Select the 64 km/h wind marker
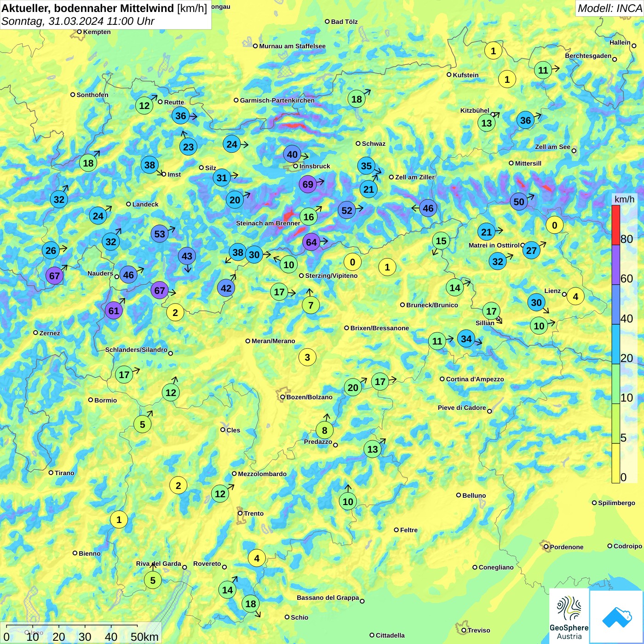The width and height of the screenshot is (644, 644). pos(311,242)
